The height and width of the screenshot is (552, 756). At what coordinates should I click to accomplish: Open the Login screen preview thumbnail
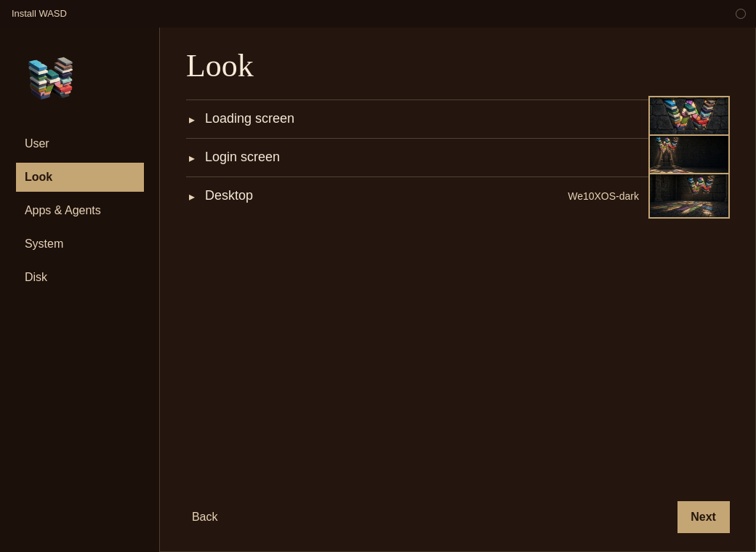689,154
